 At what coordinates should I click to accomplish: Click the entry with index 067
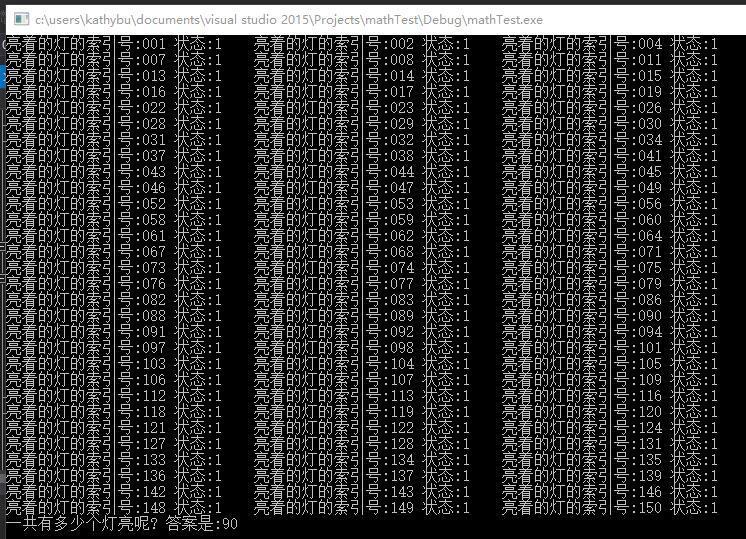[114, 252]
